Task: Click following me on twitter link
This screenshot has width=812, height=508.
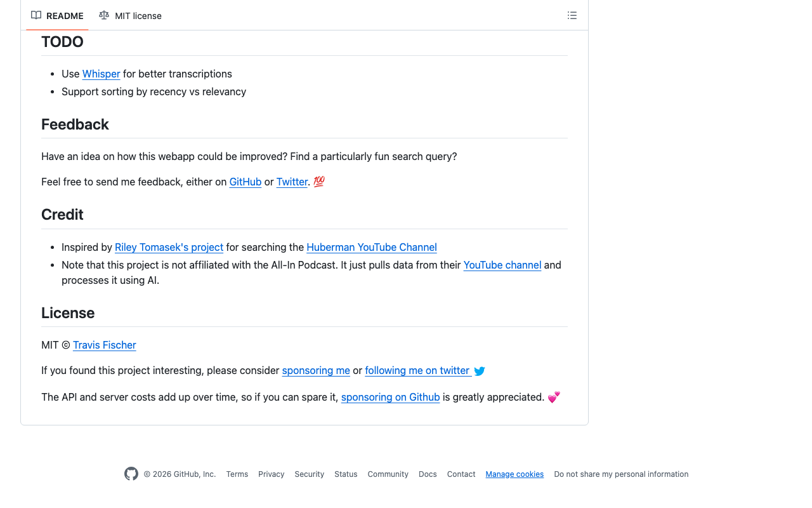Action: click(x=417, y=370)
